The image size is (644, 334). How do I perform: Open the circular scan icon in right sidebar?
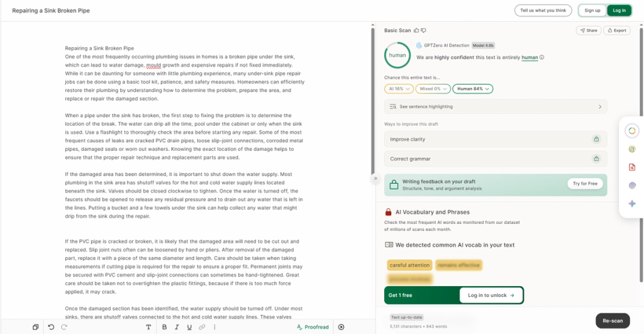click(x=631, y=131)
